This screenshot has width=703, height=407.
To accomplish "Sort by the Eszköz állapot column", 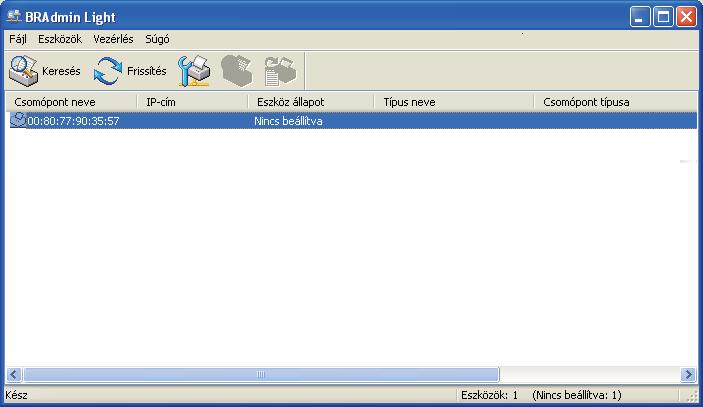I will (x=311, y=102).
